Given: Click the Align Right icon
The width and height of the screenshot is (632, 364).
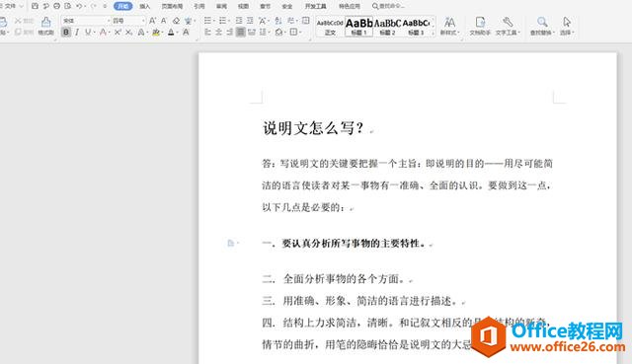Looking at the screenshot, I should tap(229, 33).
